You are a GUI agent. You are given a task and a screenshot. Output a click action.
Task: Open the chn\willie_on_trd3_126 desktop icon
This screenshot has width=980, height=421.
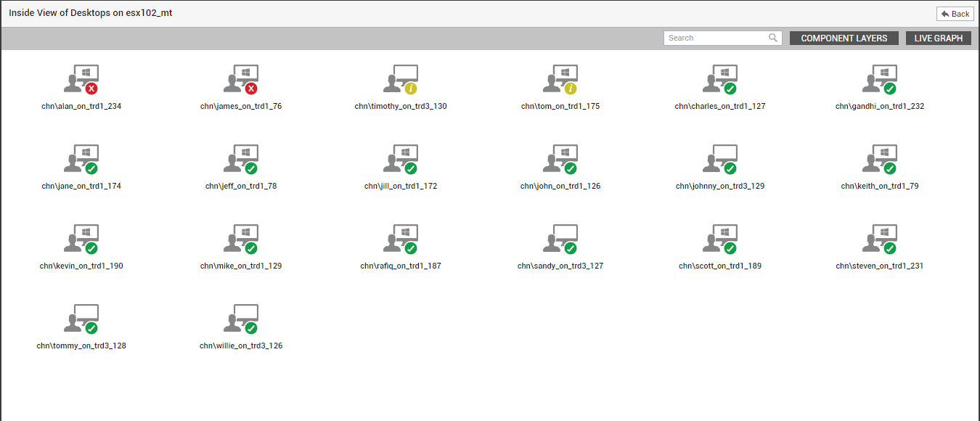coord(241,319)
